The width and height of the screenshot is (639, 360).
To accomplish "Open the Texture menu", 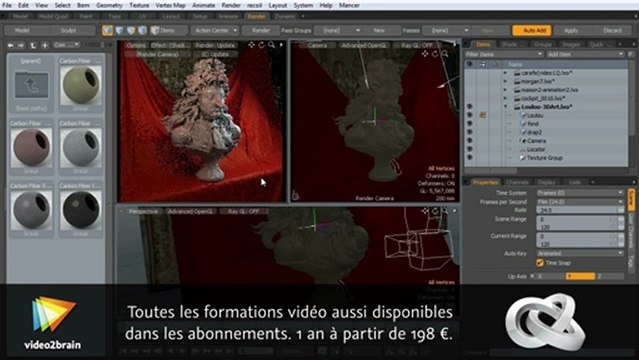I will tap(139, 5).
